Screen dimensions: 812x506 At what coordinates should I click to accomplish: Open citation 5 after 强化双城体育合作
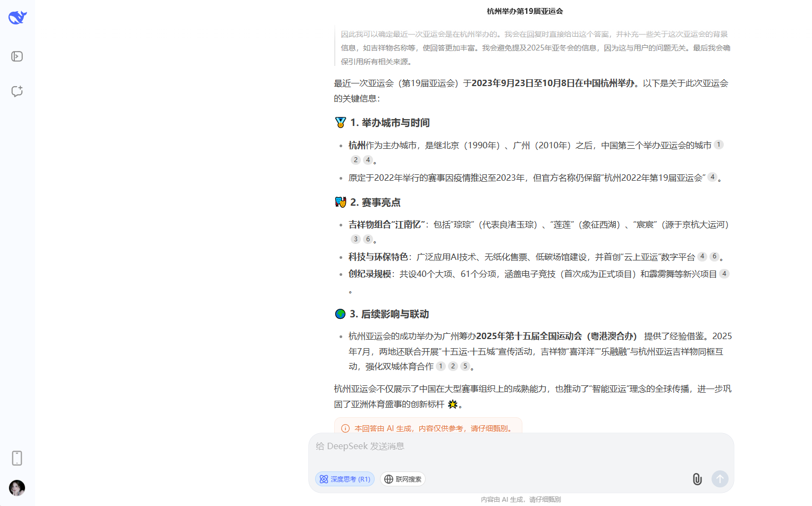(465, 366)
